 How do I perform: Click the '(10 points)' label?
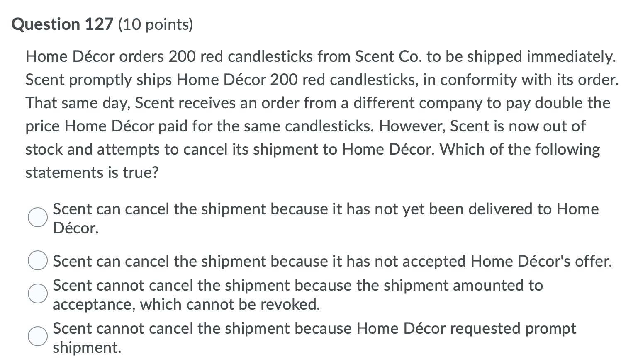click(x=156, y=24)
